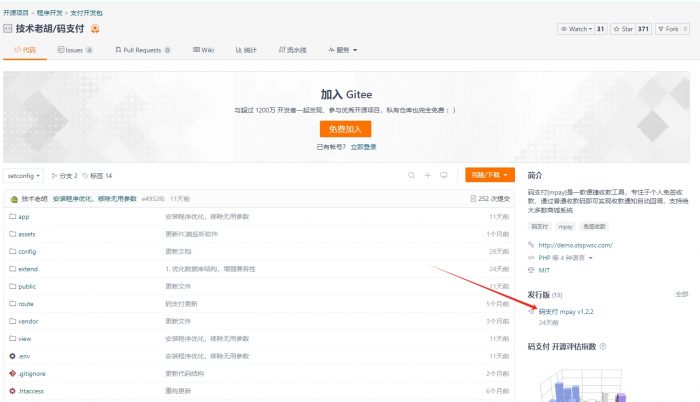Open the Web IDE monitor icon
Image resolution: width=700 pixels, height=402 pixels.
443,175
